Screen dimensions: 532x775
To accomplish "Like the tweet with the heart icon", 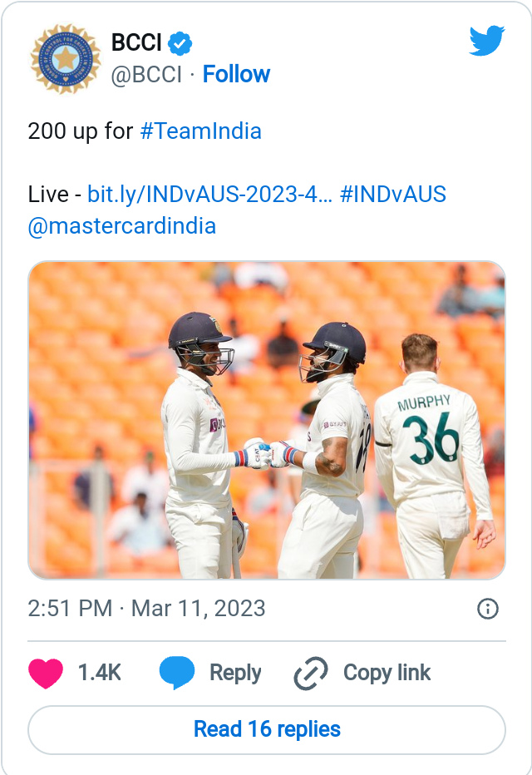I will click(46, 673).
